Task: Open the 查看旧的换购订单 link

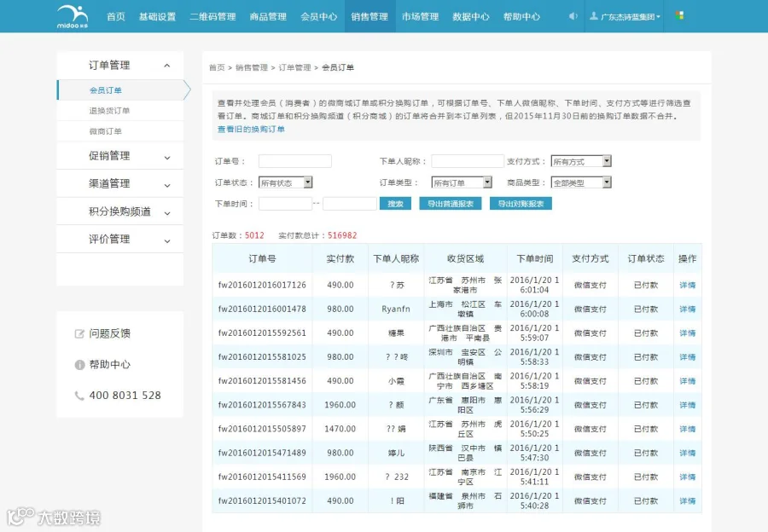Action: click(x=251, y=130)
